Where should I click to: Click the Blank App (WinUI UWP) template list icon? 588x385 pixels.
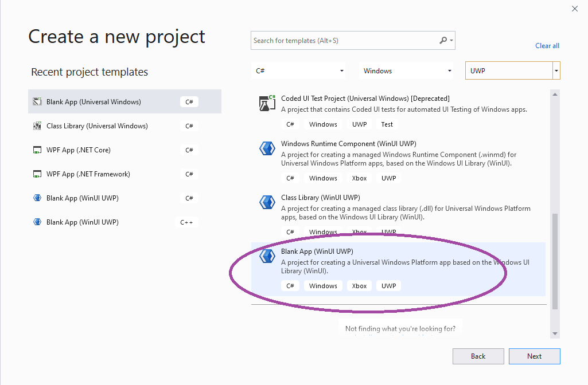click(267, 256)
